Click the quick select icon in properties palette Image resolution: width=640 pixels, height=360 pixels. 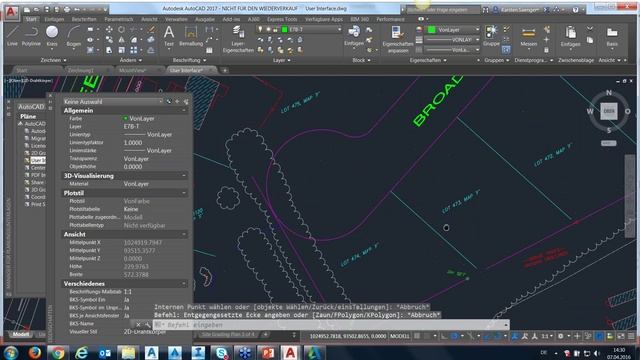point(186,101)
